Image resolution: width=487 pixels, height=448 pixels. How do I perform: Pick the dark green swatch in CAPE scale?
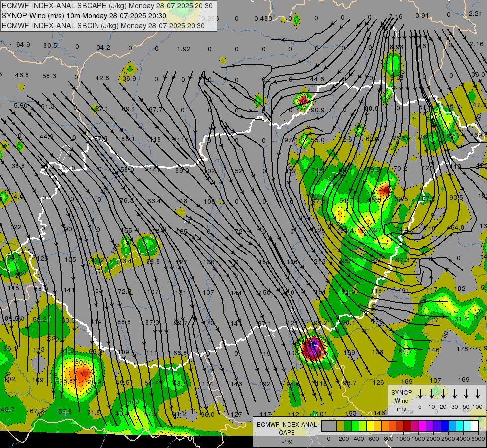348,426
